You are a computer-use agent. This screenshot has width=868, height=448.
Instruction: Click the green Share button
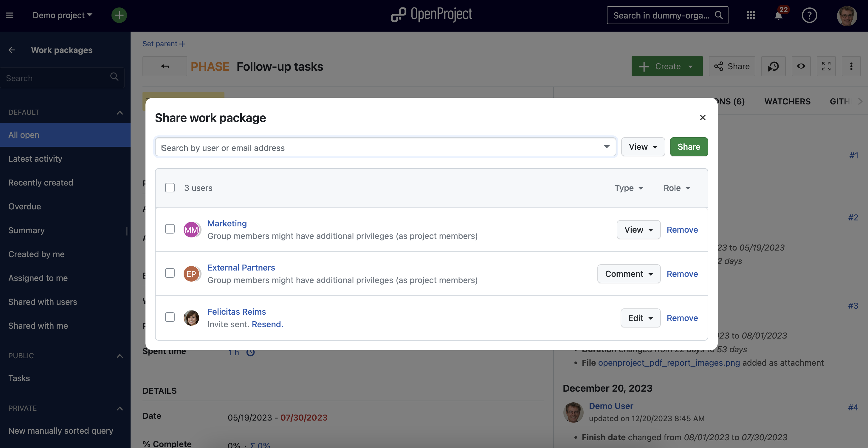click(x=688, y=147)
